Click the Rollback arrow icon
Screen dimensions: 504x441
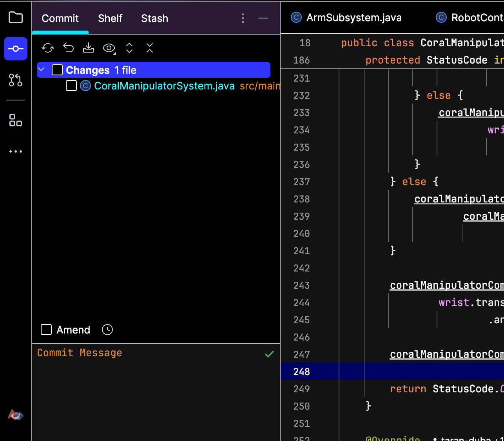pos(68,48)
